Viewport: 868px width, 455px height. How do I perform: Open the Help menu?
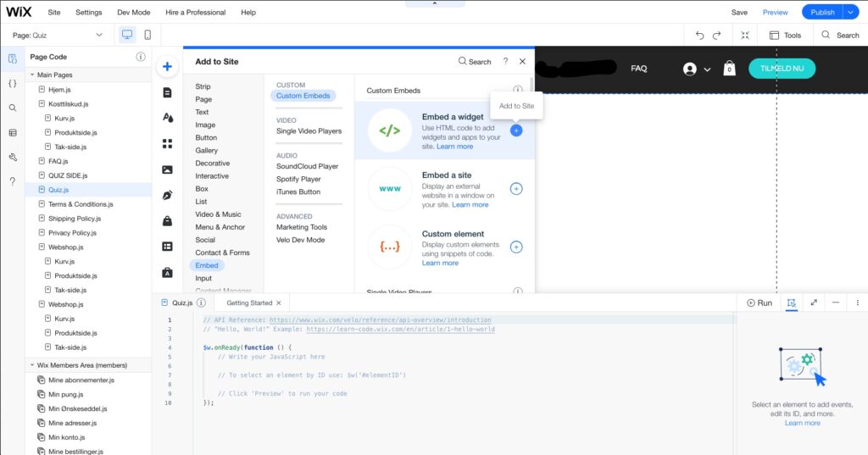[x=248, y=12]
